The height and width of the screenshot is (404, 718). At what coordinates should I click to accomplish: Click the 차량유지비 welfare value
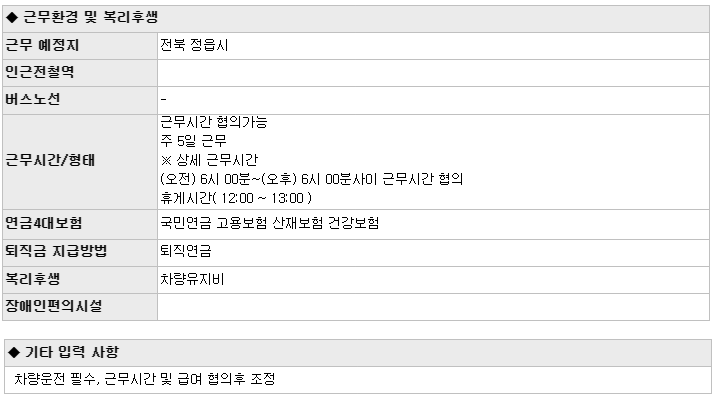(192, 279)
